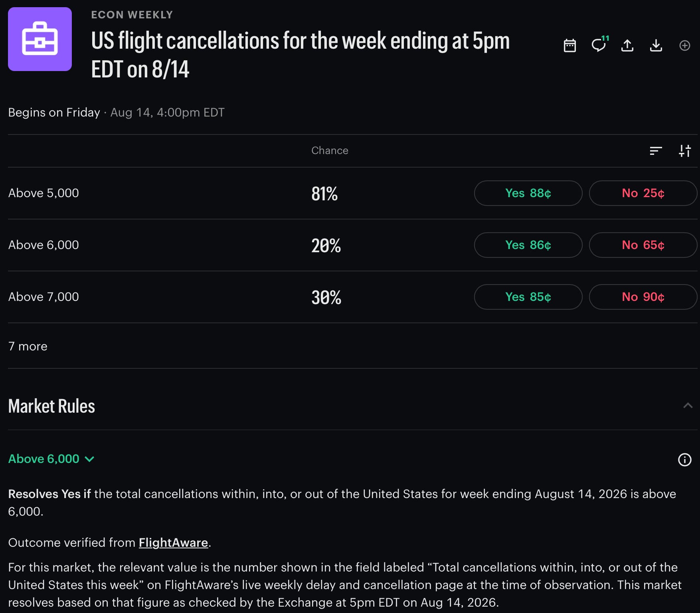Click the Above 7,000 market row label

tap(44, 297)
